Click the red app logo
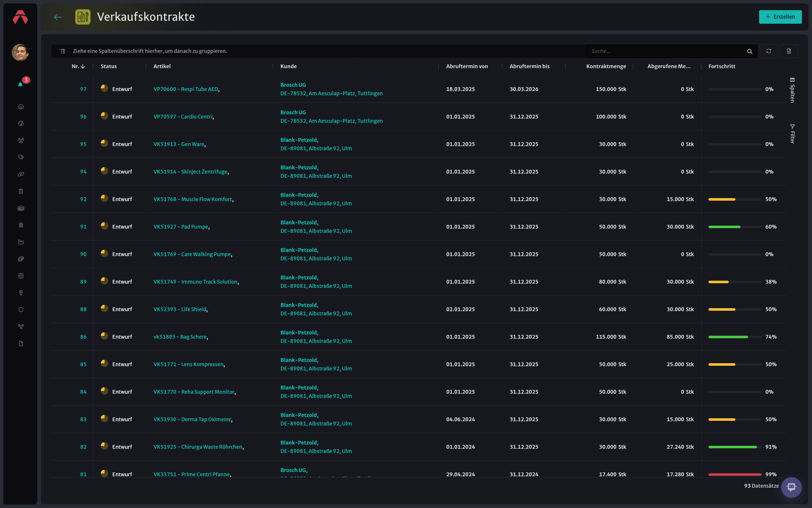This screenshot has height=508, width=812. point(20,17)
